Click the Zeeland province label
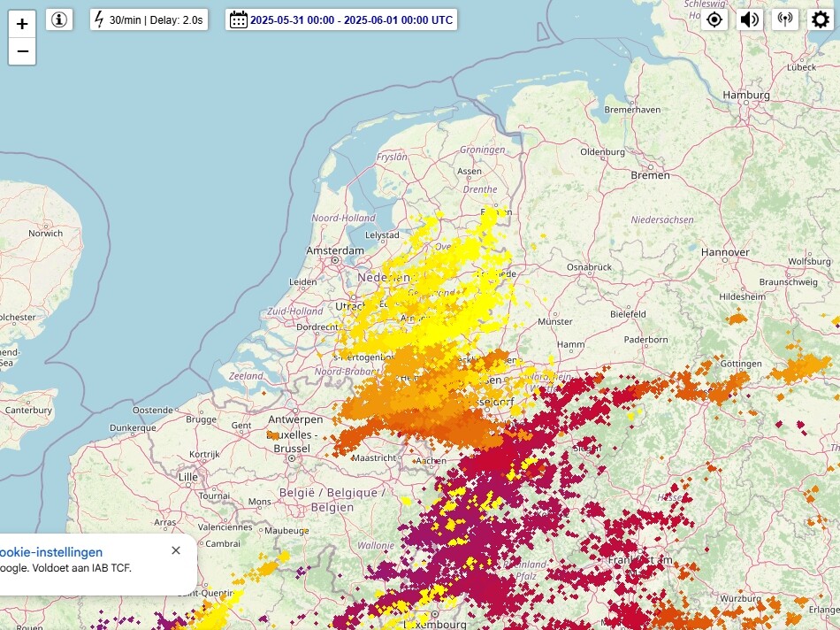Viewport: 840px width, 630px height. (x=246, y=376)
